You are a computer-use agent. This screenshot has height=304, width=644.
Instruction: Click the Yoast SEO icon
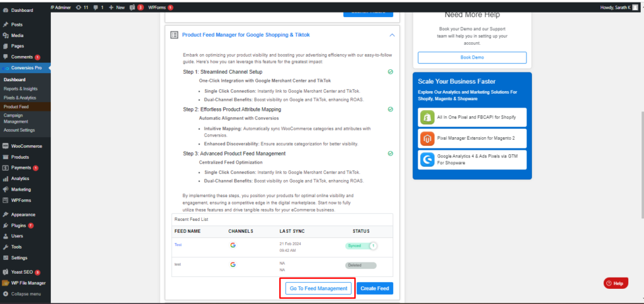[5, 272]
